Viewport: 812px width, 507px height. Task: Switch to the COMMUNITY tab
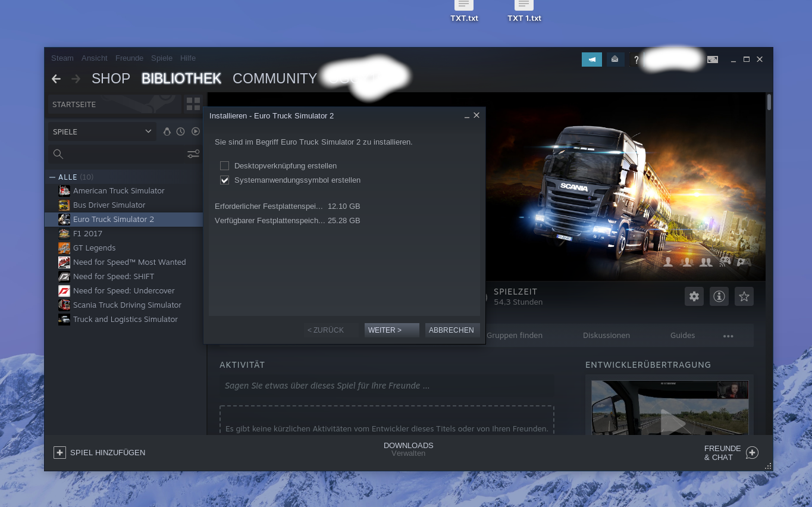coord(275,79)
